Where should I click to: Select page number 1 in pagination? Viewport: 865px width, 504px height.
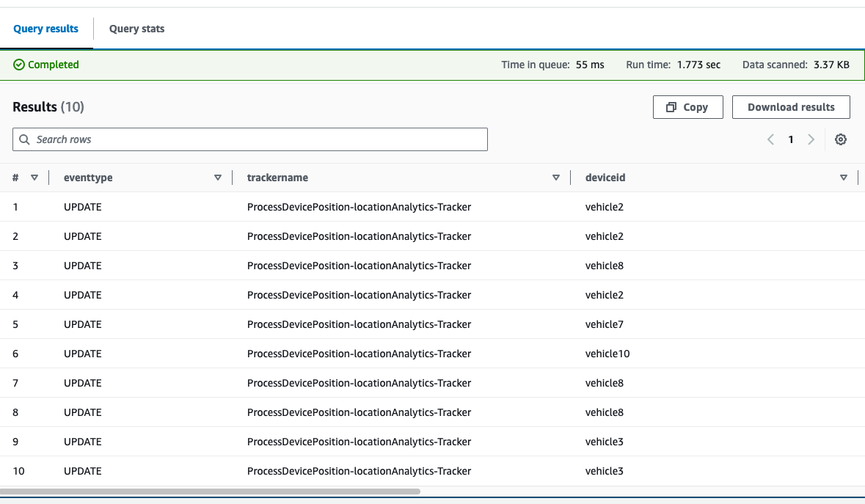(x=790, y=139)
